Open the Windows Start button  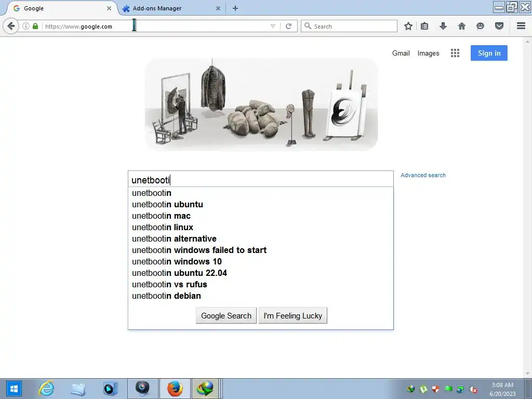[x=14, y=389]
